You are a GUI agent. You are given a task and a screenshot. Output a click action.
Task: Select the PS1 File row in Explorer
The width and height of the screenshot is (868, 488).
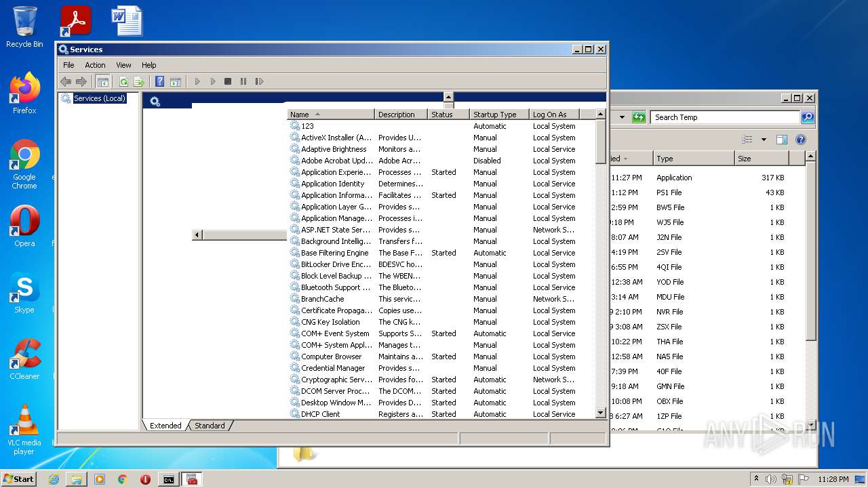click(x=707, y=192)
